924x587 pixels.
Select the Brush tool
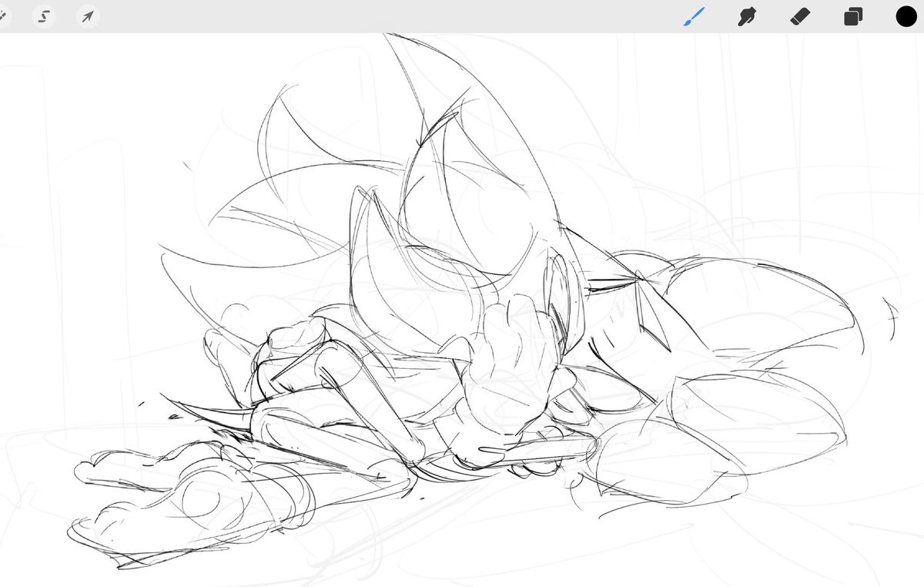pos(693,16)
